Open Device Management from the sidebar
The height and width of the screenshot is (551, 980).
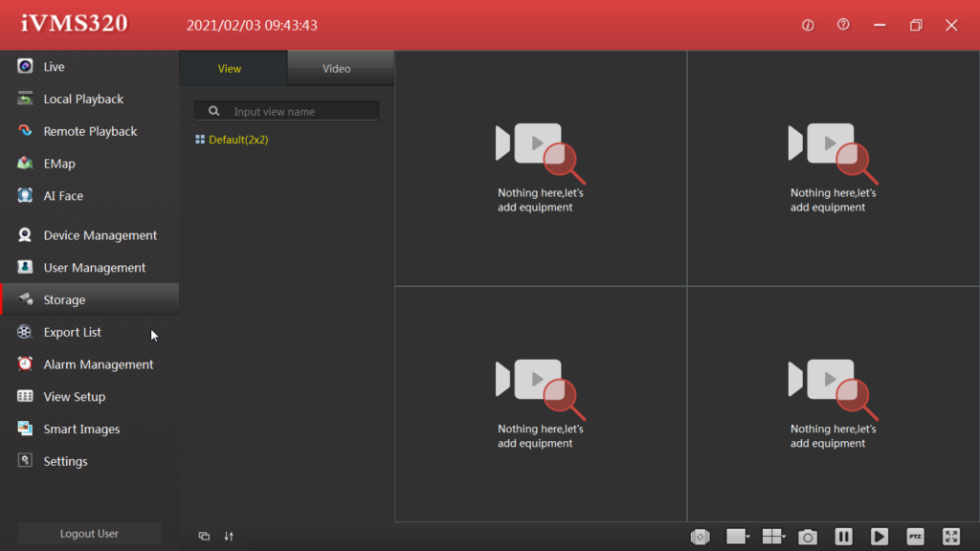click(x=100, y=235)
